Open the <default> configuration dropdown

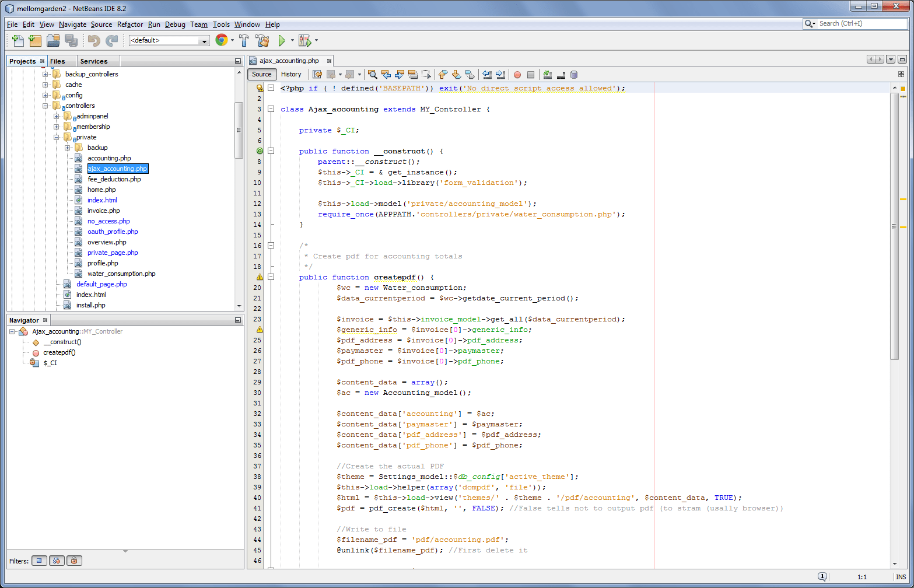point(169,41)
